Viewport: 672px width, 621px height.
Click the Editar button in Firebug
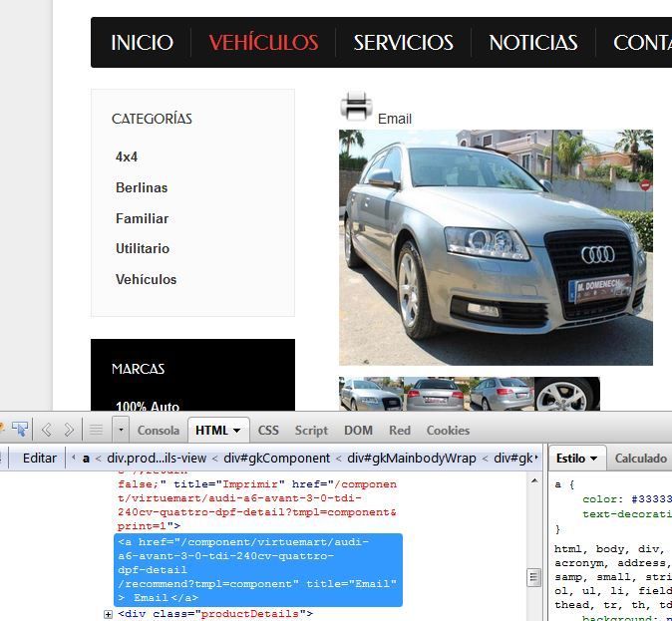click(40, 459)
